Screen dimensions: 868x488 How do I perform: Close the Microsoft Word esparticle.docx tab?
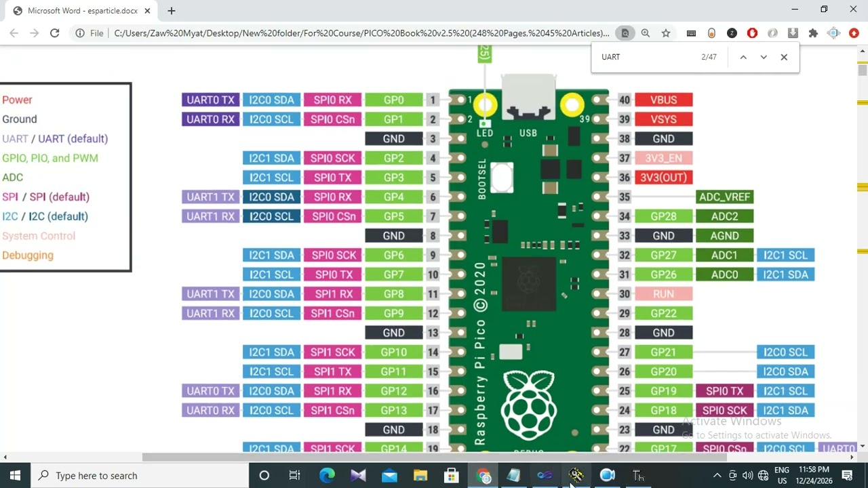tap(147, 11)
